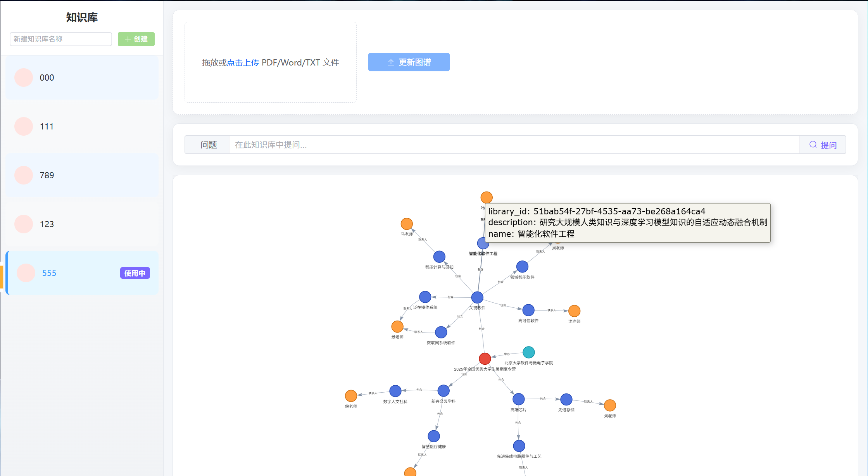Switch to knowledge base 789
868x476 pixels.
pyautogui.click(x=82, y=175)
